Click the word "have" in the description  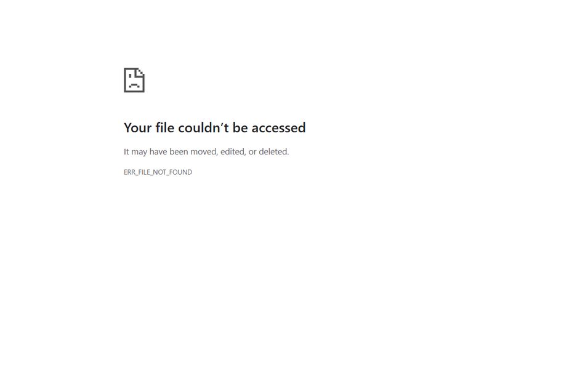point(158,152)
